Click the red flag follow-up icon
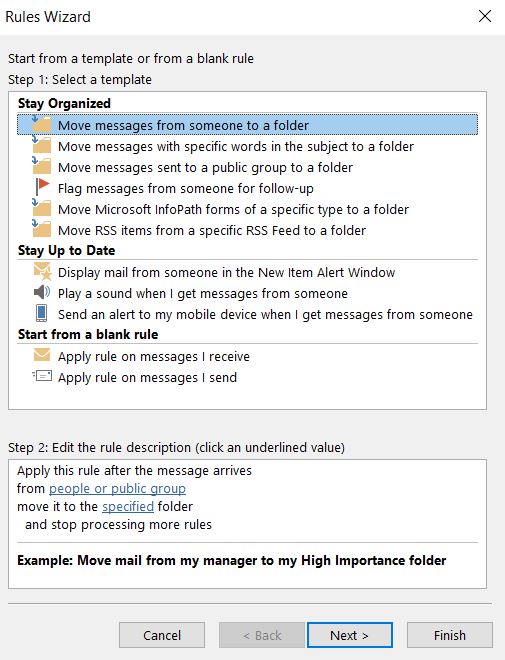 pyautogui.click(x=42, y=187)
